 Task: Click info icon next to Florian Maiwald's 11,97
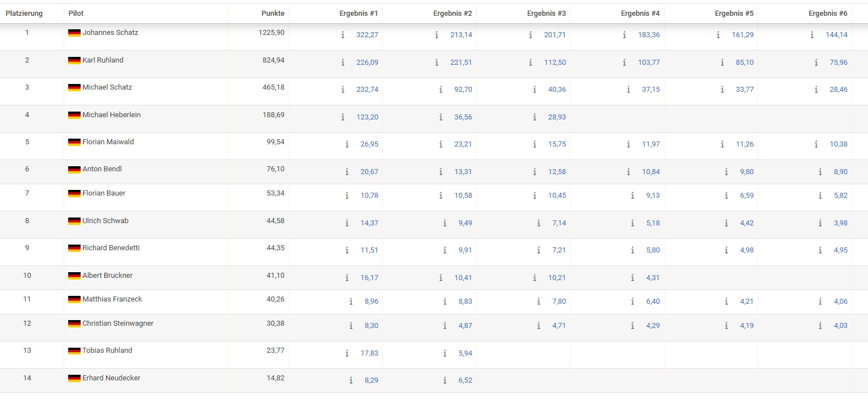[628, 144]
